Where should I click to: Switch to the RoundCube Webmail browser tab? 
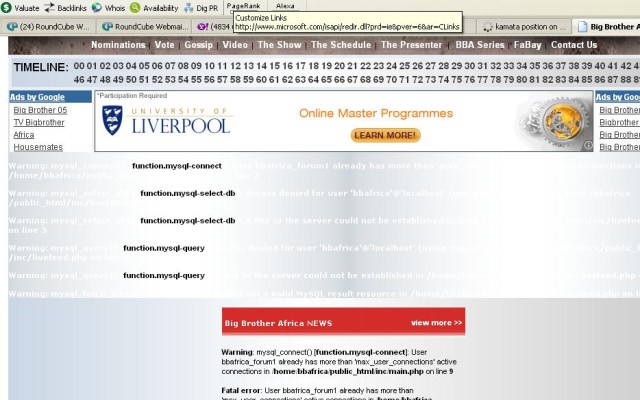pos(145,27)
